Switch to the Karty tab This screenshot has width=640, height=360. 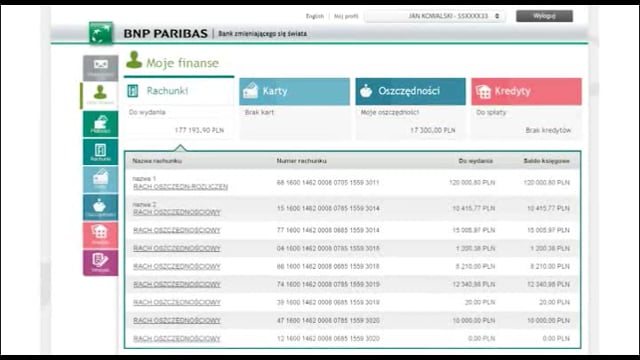294,91
